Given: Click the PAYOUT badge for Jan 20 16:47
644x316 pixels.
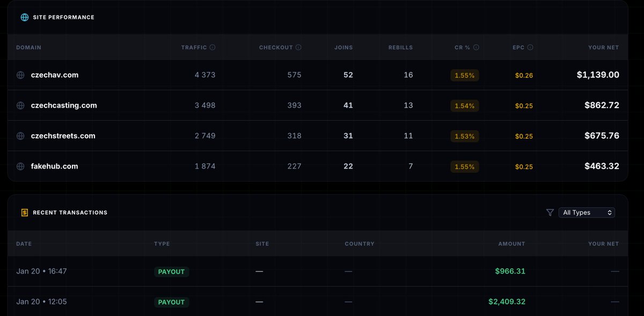Looking at the screenshot, I should (171, 271).
